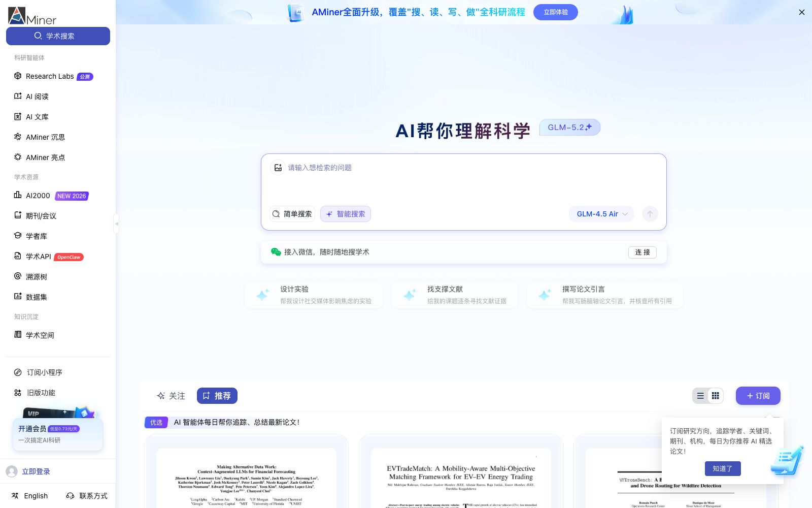812x508 pixels.
Task: Open 联系方式 contact link
Action: point(87,496)
